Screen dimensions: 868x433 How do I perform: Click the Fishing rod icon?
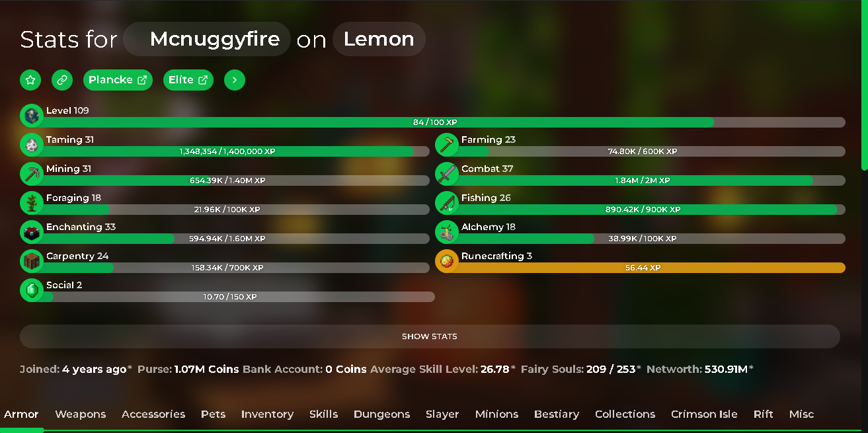coord(447,202)
